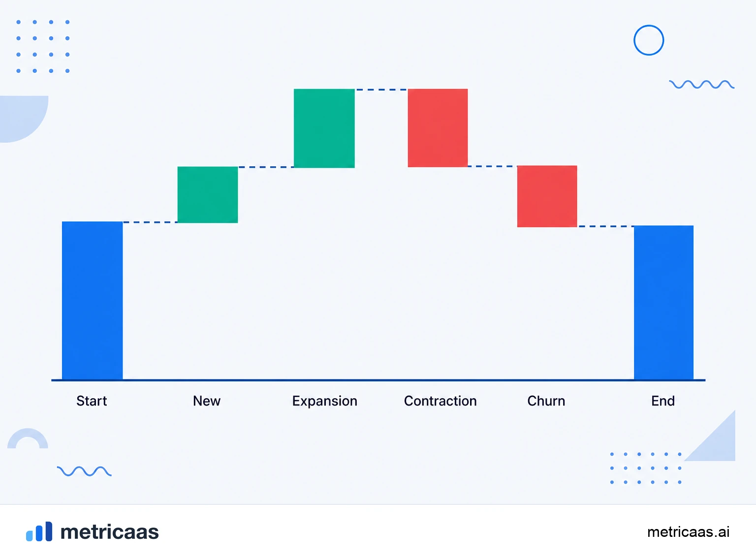
Task: Click the dashed connector between Expansion and Contraction
Action: [381, 90]
